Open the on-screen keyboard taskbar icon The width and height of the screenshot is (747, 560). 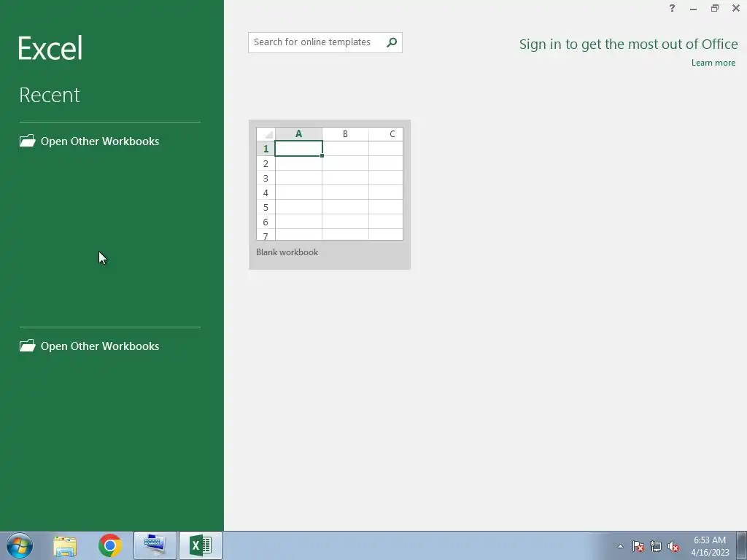(155, 545)
